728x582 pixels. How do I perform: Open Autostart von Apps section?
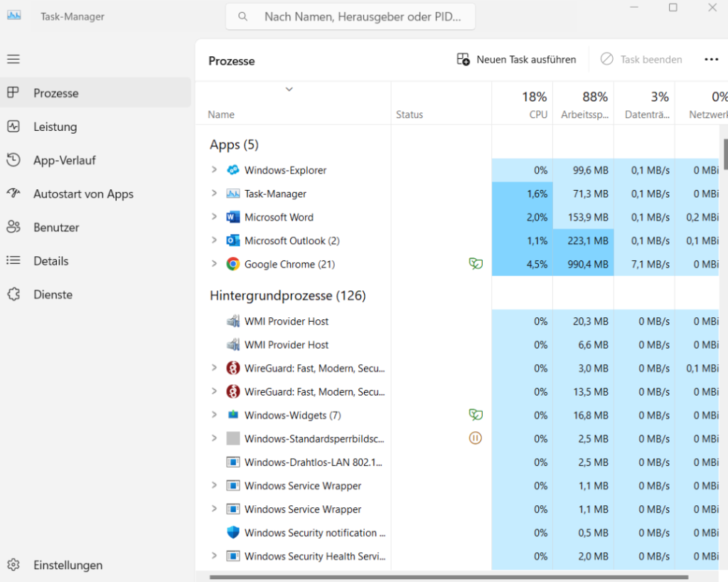coord(14,194)
